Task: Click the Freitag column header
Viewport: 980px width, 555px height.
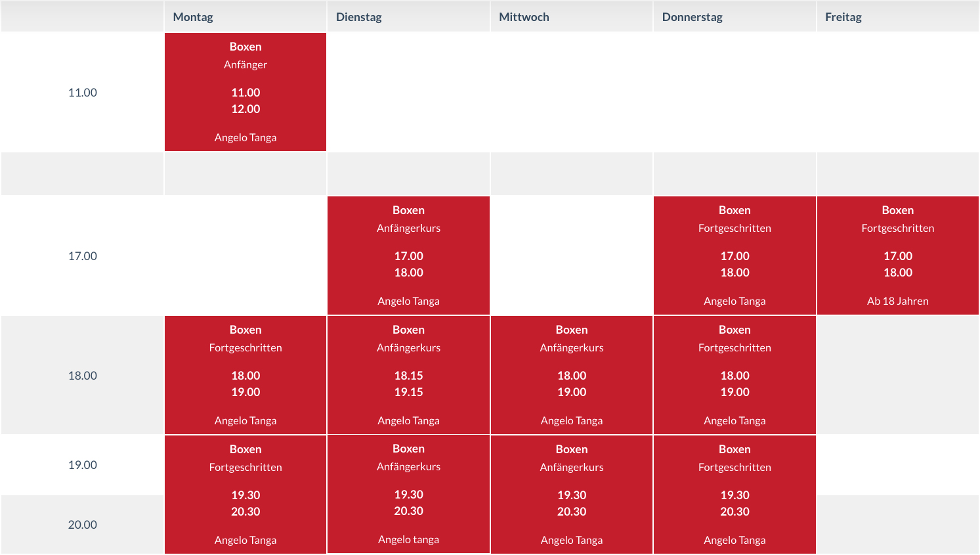Action: 843,17
